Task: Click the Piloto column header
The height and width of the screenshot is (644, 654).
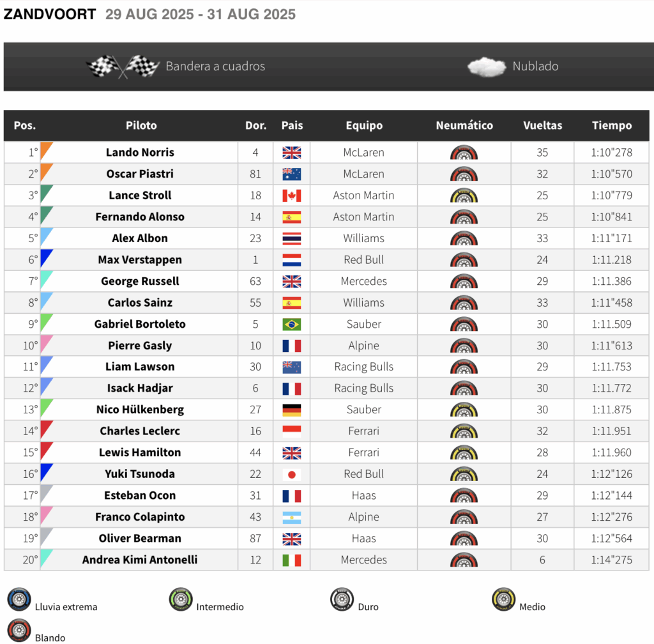Action: click(141, 126)
